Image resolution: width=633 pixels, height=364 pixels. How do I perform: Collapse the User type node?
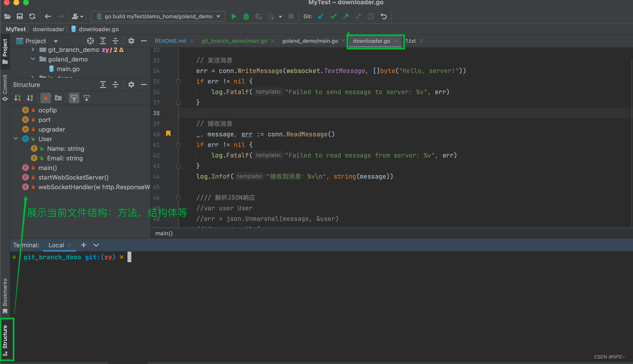[16, 139]
